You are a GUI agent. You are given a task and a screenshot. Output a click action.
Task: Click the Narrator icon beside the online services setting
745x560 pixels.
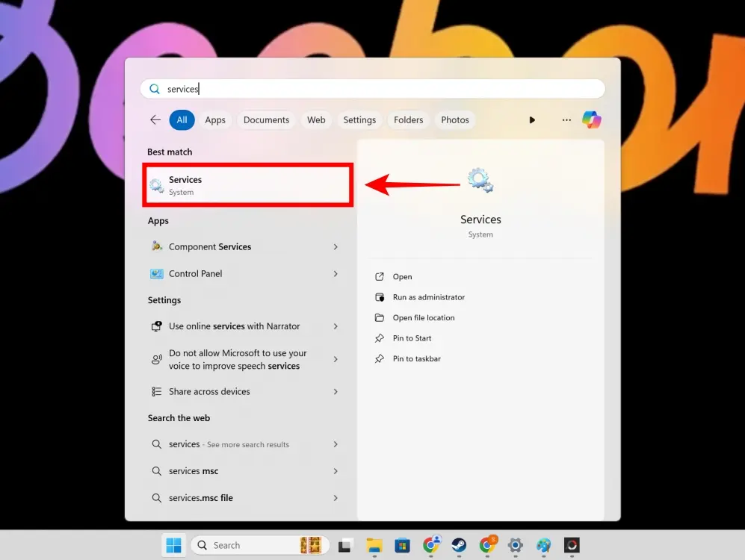(x=157, y=326)
